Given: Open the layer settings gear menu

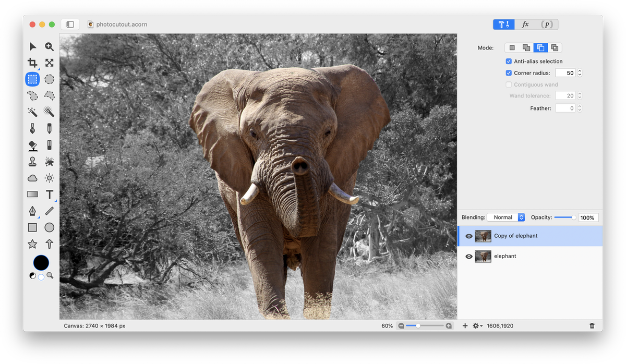Looking at the screenshot, I should pos(477,326).
